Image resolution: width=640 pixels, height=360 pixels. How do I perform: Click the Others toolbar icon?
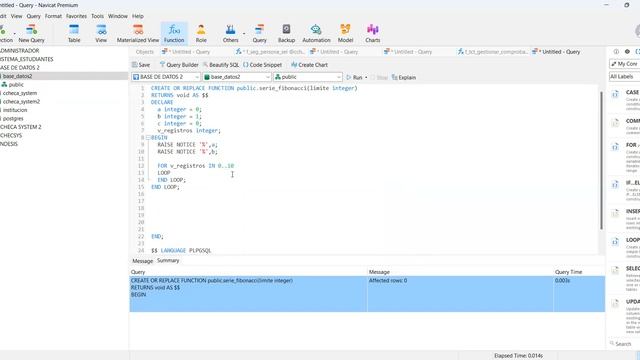click(x=231, y=33)
